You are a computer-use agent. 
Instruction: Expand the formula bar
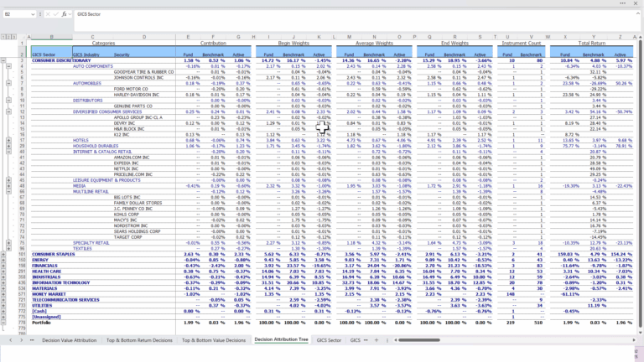(637, 14)
